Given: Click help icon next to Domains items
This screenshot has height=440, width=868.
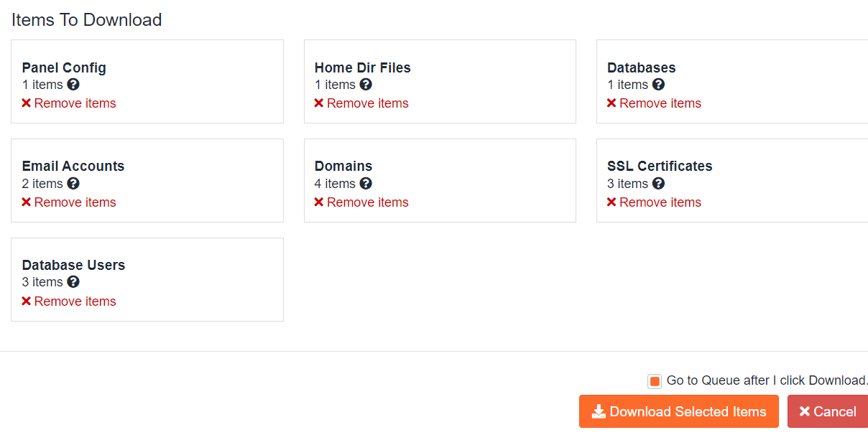Looking at the screenshot, I should tap(366, 184).
